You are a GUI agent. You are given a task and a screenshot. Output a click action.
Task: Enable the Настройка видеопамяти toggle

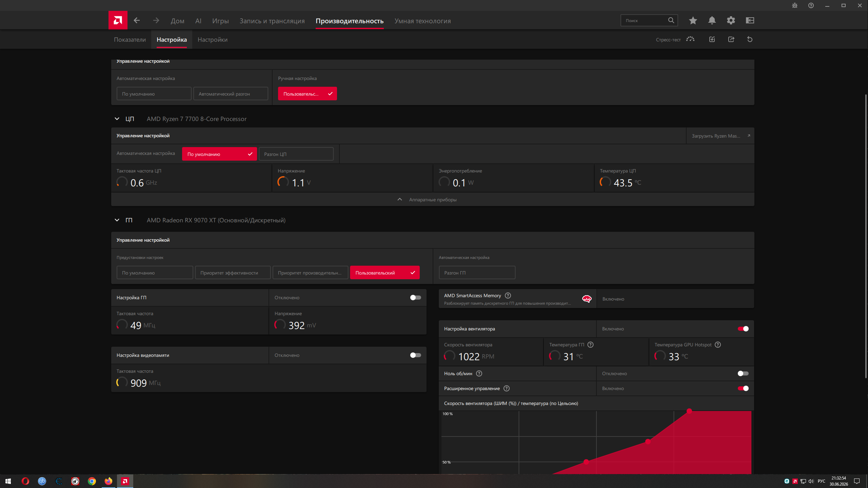pos(415,355)
